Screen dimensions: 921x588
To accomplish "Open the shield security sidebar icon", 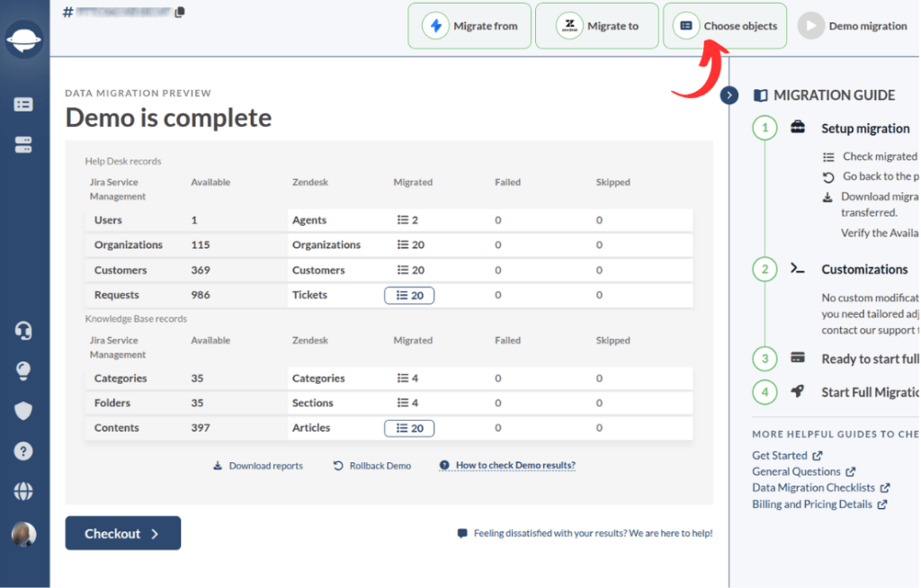I will point(23,411).
